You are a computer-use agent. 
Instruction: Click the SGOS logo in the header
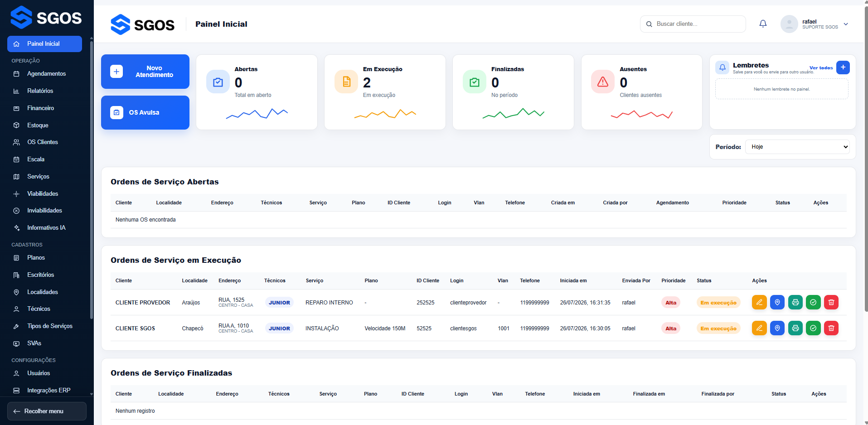tap(143, 24)
